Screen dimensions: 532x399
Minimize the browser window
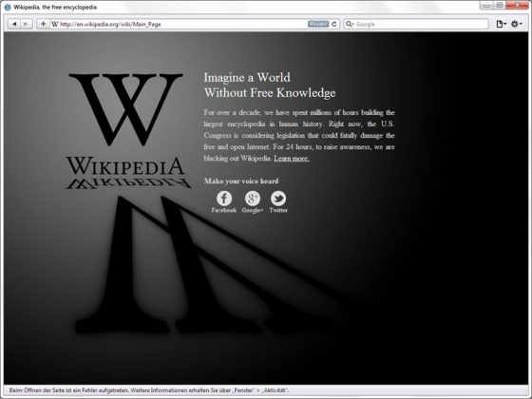(x=486, y=6)
